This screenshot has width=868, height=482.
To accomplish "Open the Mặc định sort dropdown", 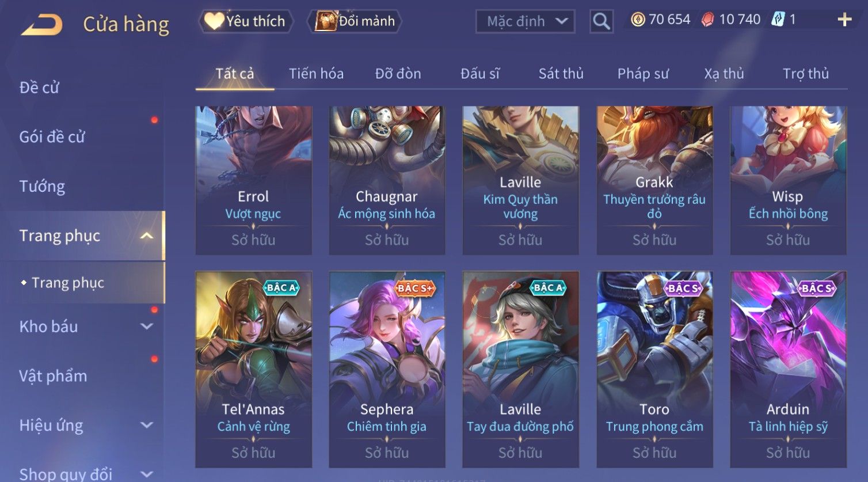I will point(525,22).
